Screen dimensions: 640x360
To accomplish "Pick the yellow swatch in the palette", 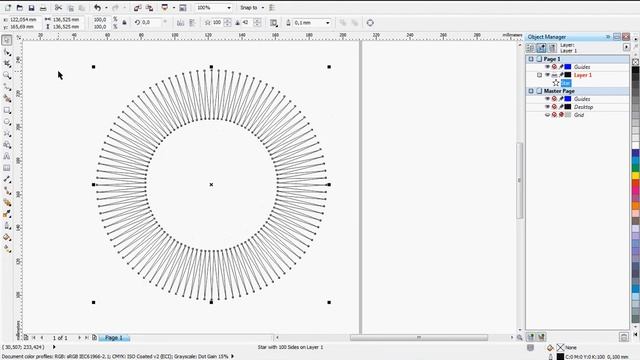I will [636, 176].
